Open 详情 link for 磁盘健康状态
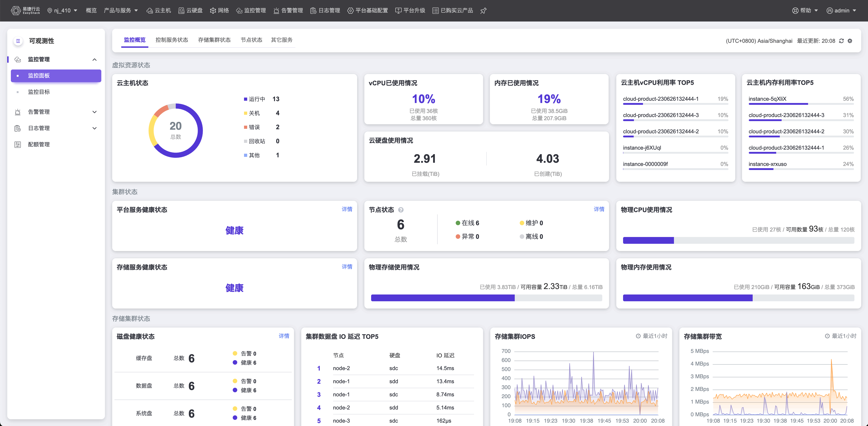868x426 pixels. (284, 336)
